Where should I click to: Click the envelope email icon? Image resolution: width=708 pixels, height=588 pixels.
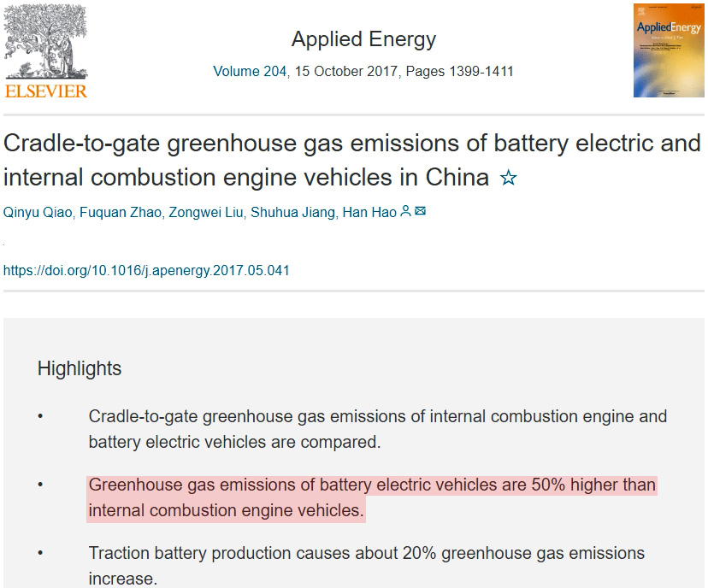420,211
